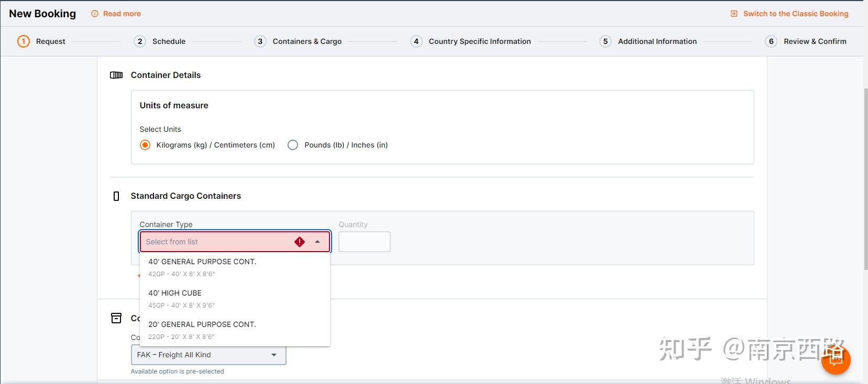Viewport: 868px width, 384px height.
Task: Go to the Schedule step label
Action: coord(169,41)
